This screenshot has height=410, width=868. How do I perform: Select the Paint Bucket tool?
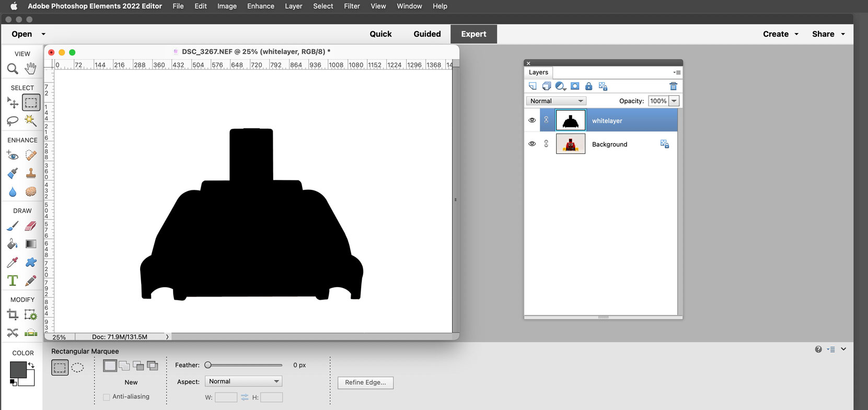pyautogui.click(x=13, y=244)
